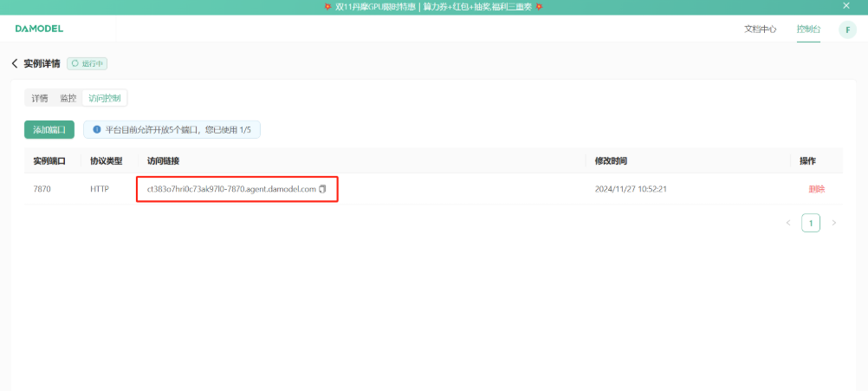The height and width of the screenshot is (391, 868).
Task: Click the DAMODEL logo
Action: point(39,29)
